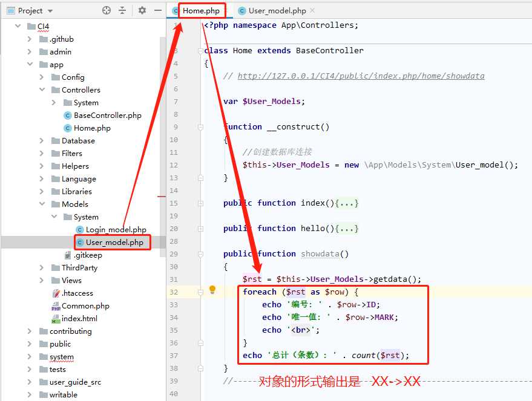Click the tests folder
Screen dimensions: 532x401
point(57,369)
